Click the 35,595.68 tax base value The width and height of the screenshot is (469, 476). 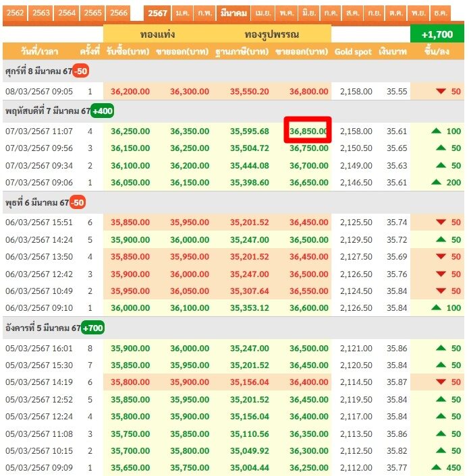pos(250,131)
